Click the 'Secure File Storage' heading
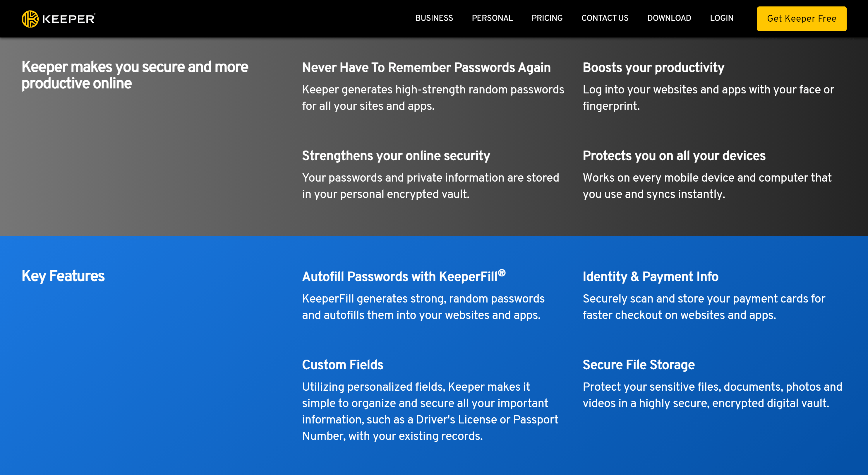Viewport: 868px width, 475px height. [x=639, y=364]
